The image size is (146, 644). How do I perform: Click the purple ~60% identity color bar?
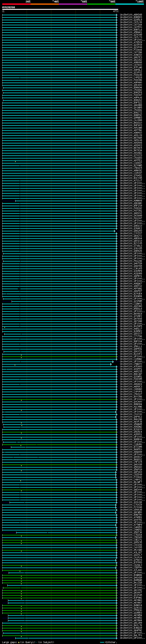tap(73, 4)
